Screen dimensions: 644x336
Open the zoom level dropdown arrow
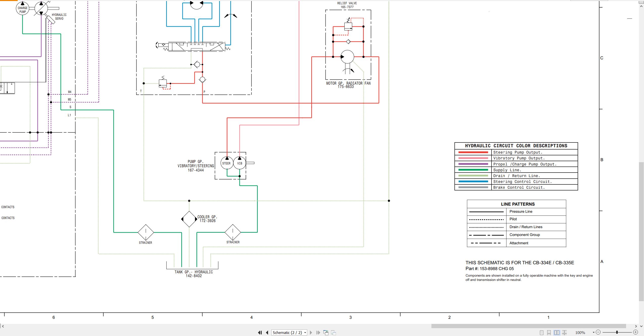(594, 332)
